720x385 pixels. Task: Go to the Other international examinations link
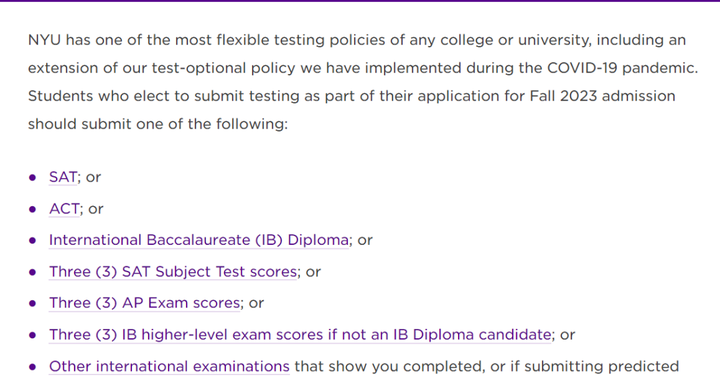(x=169, y=366)
